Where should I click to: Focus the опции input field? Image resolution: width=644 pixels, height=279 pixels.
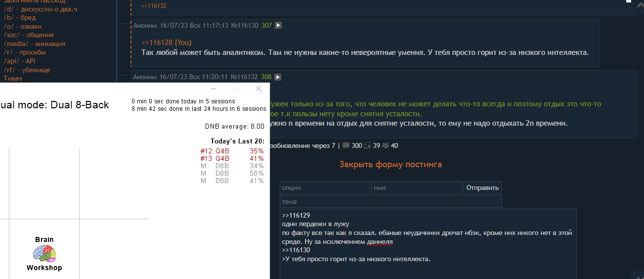pos(325,187)
